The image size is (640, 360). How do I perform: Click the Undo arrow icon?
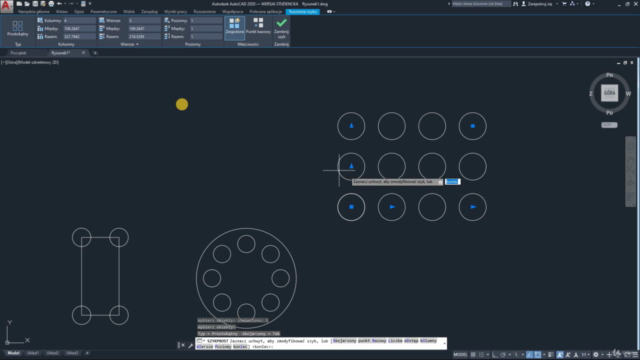(x=59, y=4)
